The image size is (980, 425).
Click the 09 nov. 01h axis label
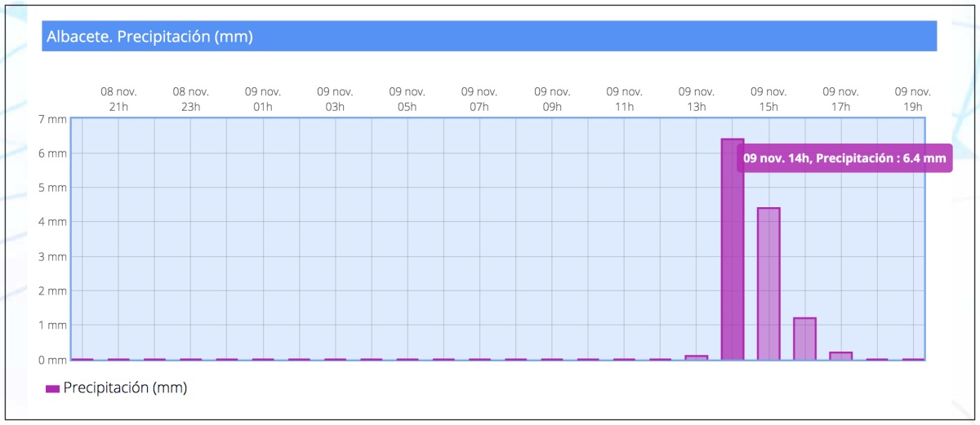pyautogui.click(x=263, y=100)
